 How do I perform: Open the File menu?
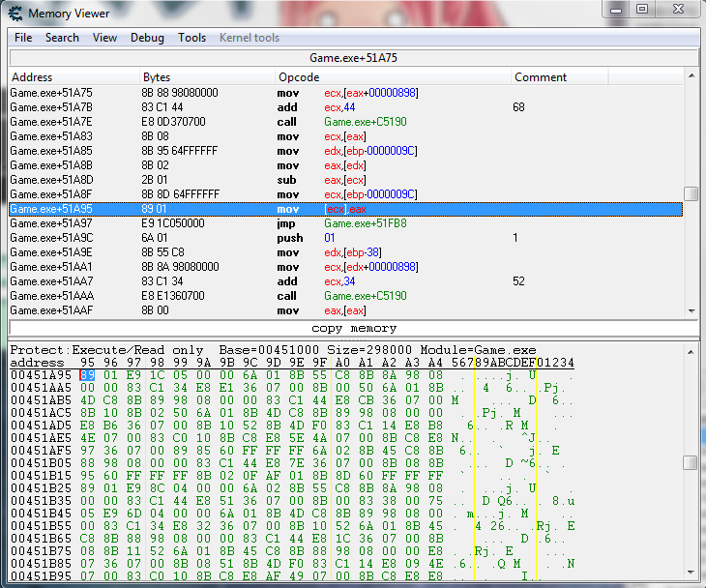(23, 38)
